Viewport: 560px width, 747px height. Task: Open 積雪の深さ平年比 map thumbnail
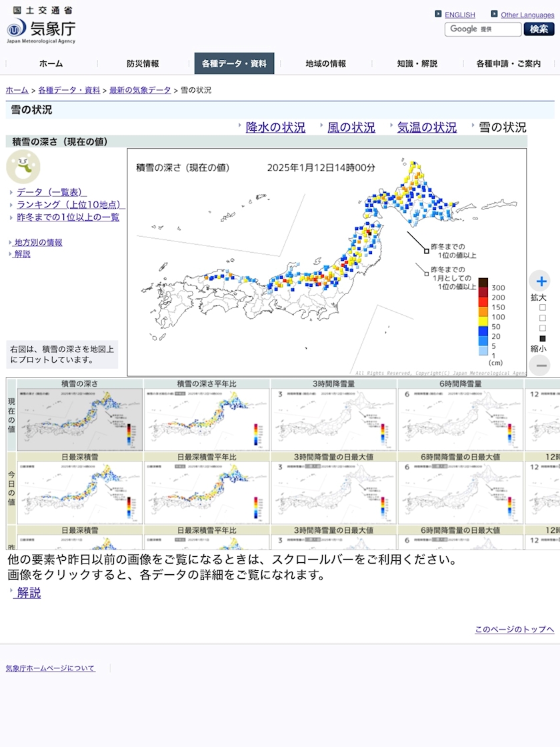point(207,415)
